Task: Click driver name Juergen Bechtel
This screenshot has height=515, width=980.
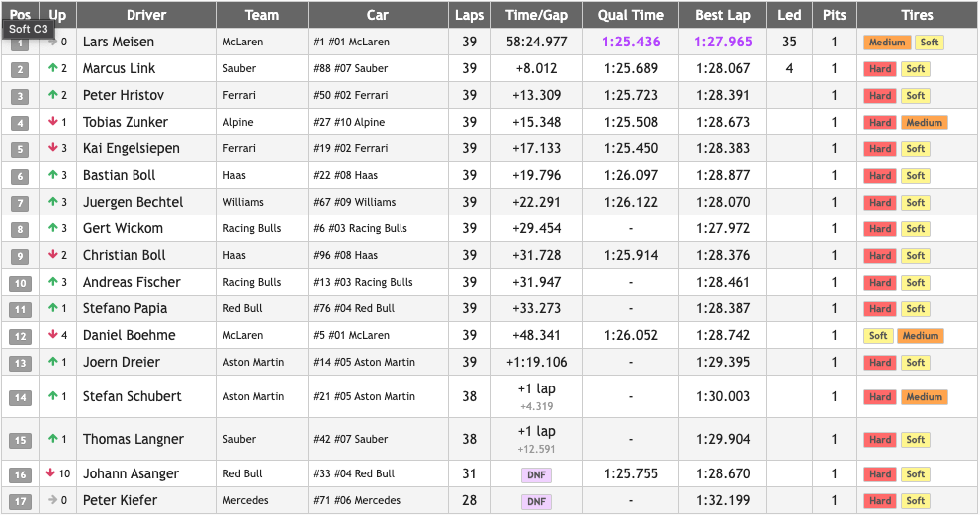Action: [x=133, y=202]
